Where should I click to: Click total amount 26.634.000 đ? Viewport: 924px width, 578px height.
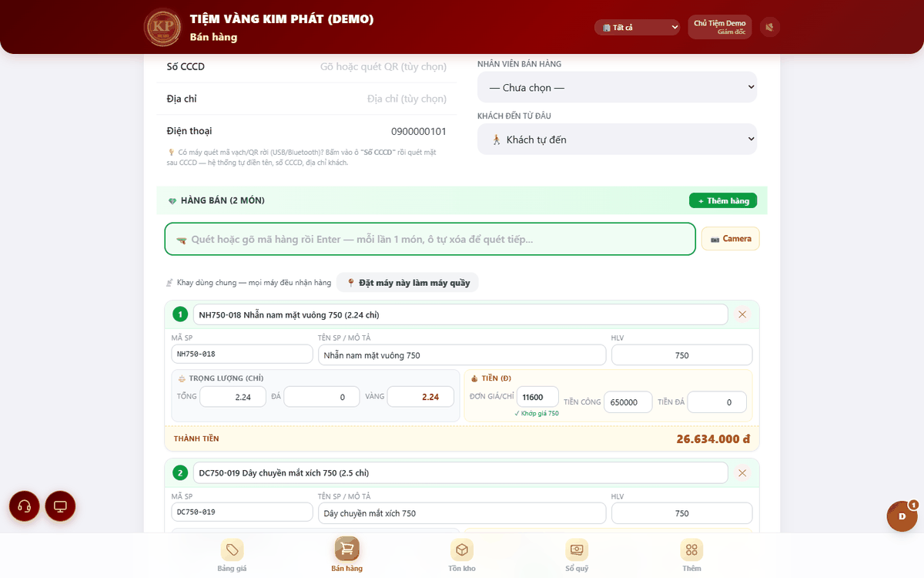click(713, 439)
